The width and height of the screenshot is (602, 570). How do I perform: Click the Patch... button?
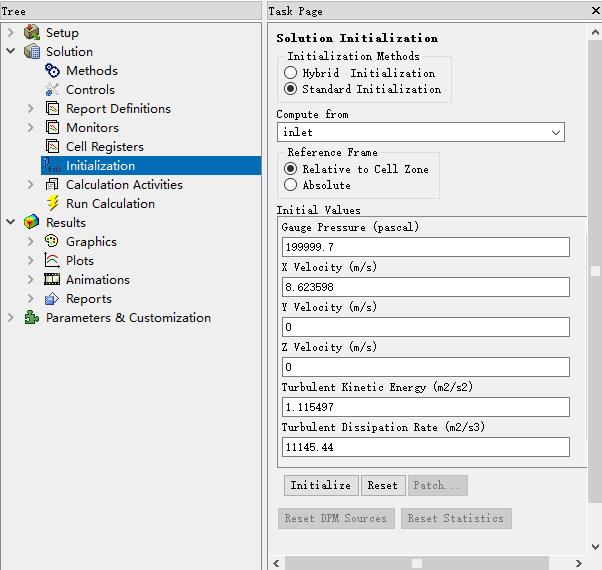pyautogui.click(x=438, y=485)
